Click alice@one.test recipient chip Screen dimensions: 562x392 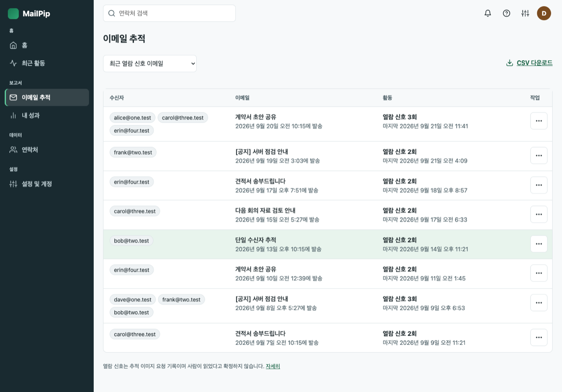coord(132,117)
